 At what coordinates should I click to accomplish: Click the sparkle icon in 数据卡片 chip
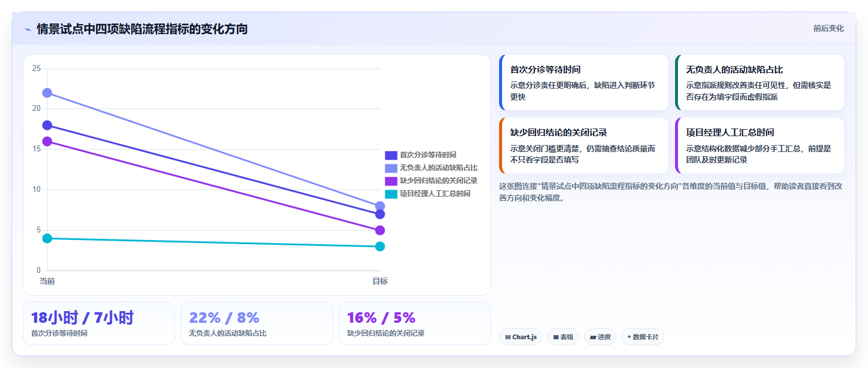629,337
